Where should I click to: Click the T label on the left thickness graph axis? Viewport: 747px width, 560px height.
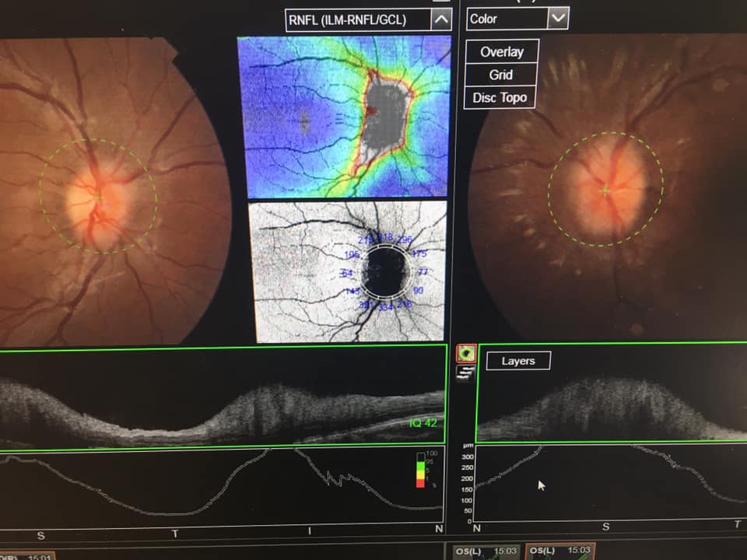pos(175,534)
